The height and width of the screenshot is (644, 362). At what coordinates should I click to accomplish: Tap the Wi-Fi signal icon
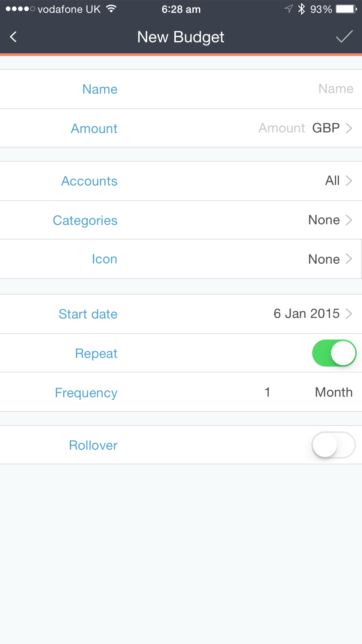[111, 9]
